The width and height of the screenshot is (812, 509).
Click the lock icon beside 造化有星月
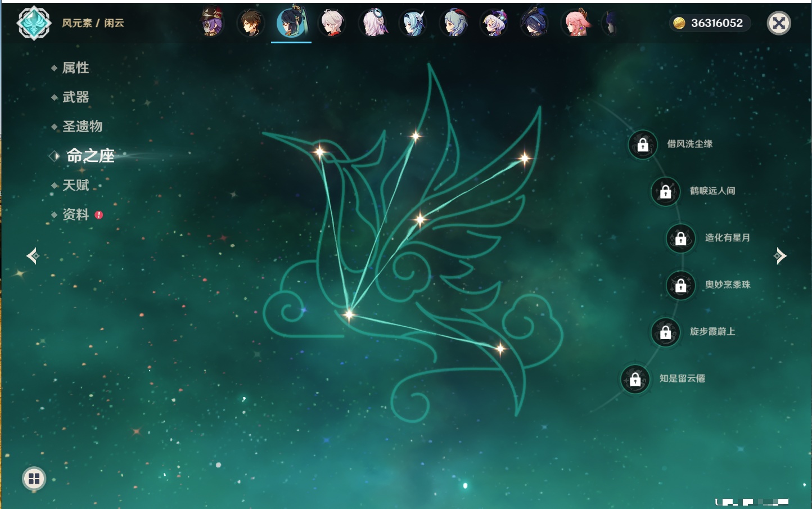click(x=681, y=238)
